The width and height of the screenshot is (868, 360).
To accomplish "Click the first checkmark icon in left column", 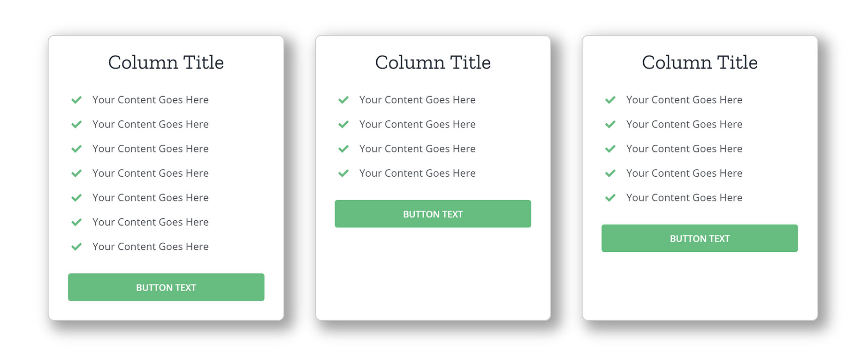I will 76,100.
